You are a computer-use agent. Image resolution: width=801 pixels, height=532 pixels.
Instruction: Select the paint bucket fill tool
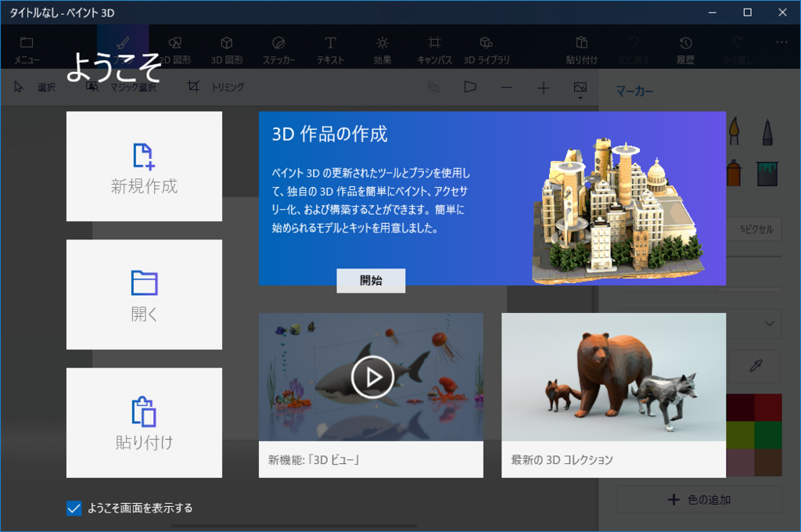767,173
